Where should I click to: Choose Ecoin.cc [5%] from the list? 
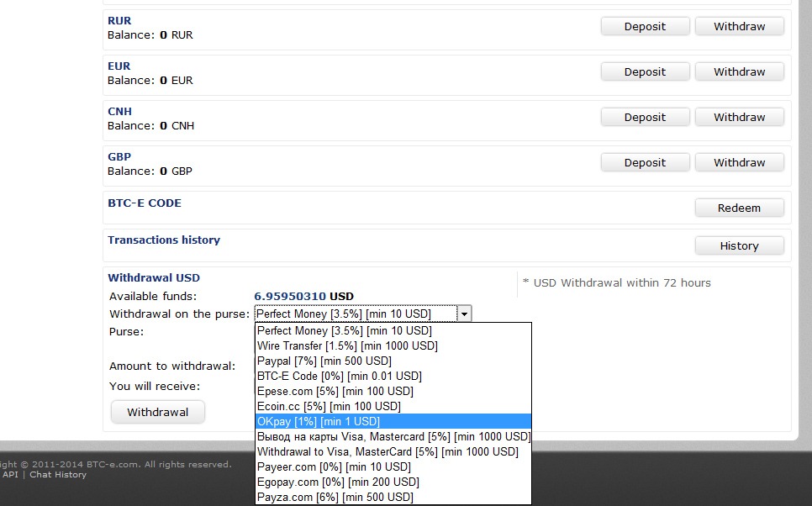tap(393, 406)
